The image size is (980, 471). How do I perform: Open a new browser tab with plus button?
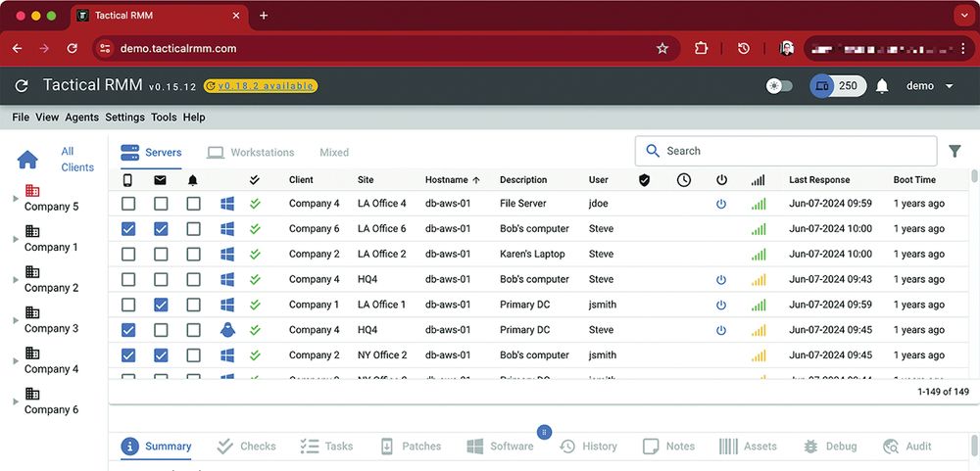[264, 15]
